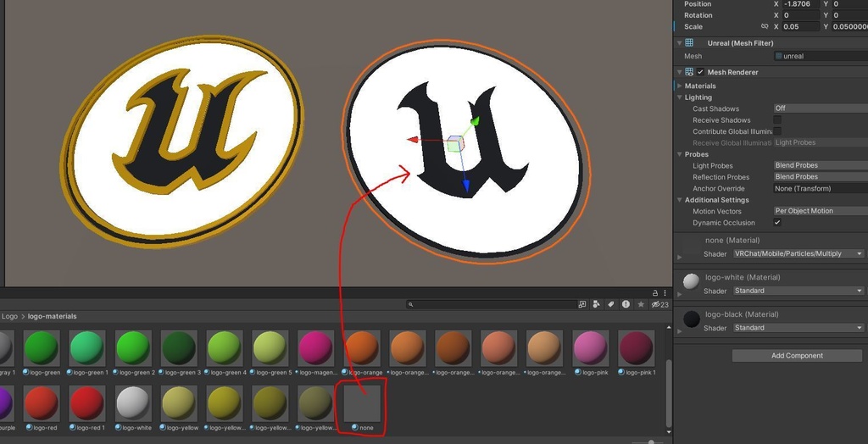Collapse the Unreal (Mesh Filter) component

pyautogui.click(x=679, y=42)
